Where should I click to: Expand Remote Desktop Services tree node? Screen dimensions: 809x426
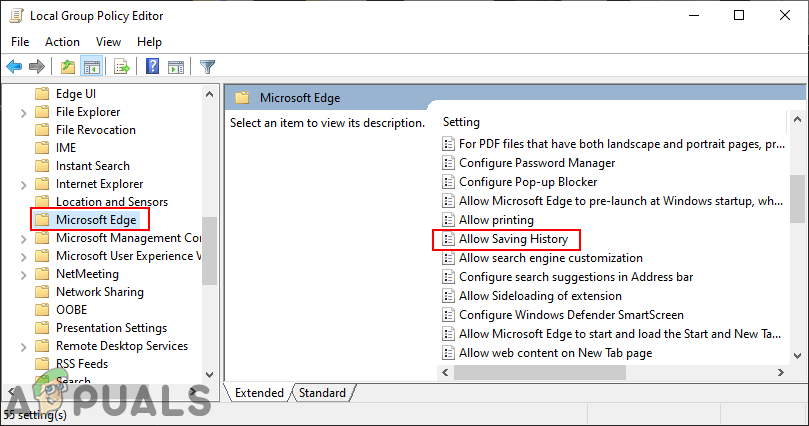tap(24, 346)
